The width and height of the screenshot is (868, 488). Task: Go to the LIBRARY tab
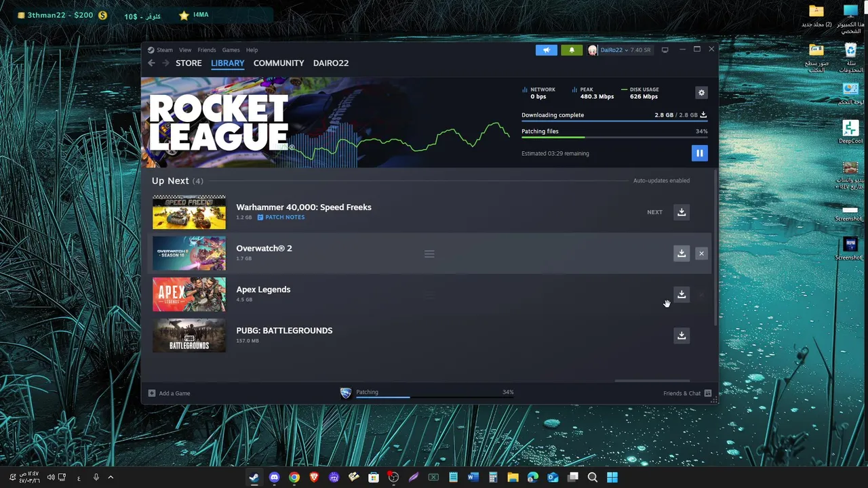[227, 63]
